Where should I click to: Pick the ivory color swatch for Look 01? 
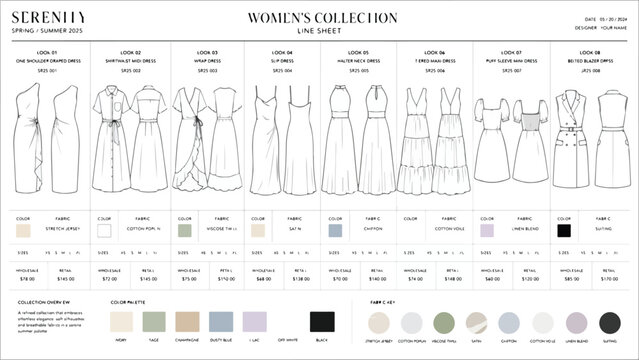23,231
